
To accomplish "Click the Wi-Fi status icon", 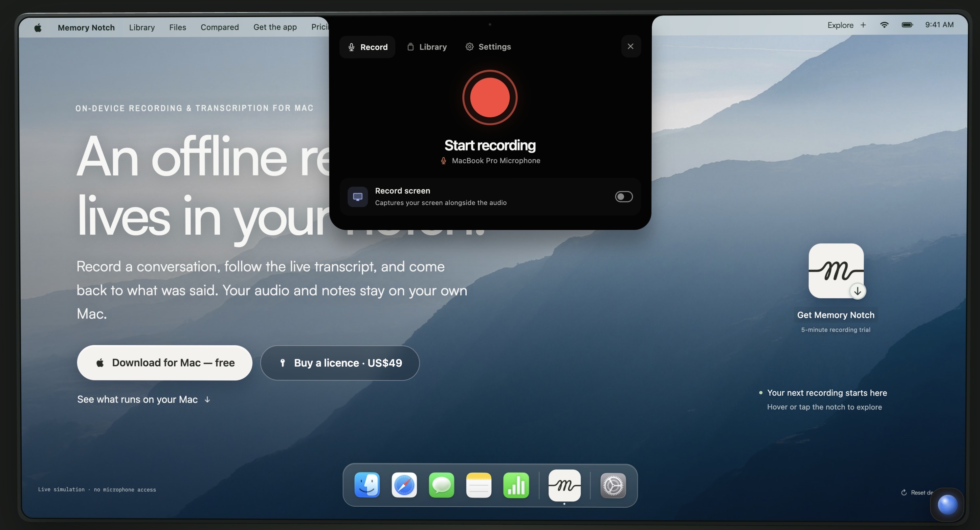I will (x=884, y=25).
